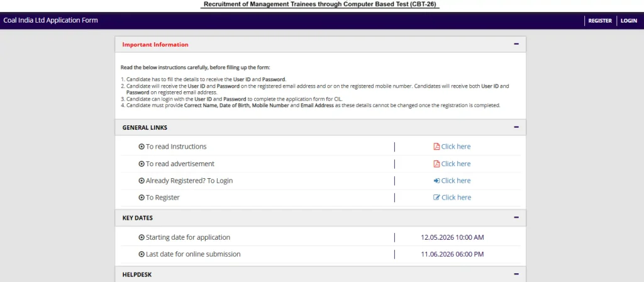Click Read the below instructions carefully line
This screenshot has width=644, height=282.
[x=196, y=67]
